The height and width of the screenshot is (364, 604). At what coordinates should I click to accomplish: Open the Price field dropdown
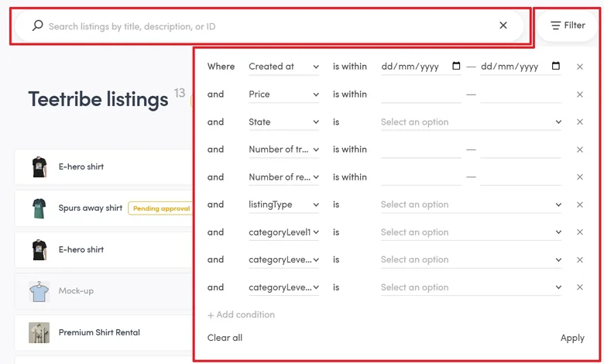click(284, 94)
